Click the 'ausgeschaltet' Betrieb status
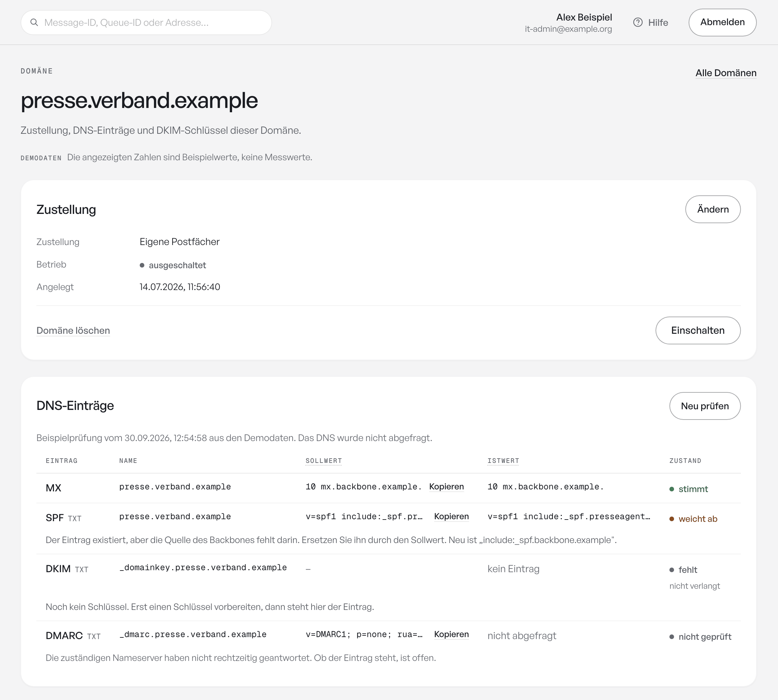Screen dimensions: 778x700 tap(173, 265)
